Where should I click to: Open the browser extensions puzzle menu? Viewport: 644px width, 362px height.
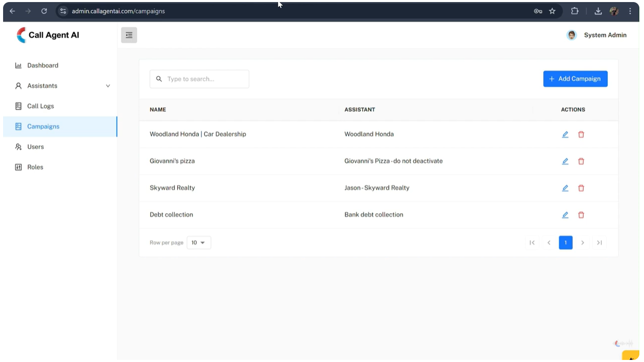(574, 11)
